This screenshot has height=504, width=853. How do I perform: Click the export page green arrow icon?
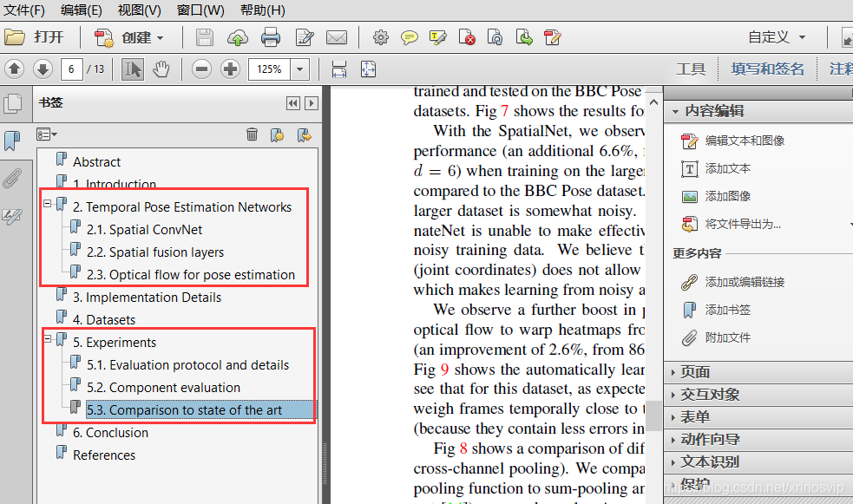pos(524,37)
